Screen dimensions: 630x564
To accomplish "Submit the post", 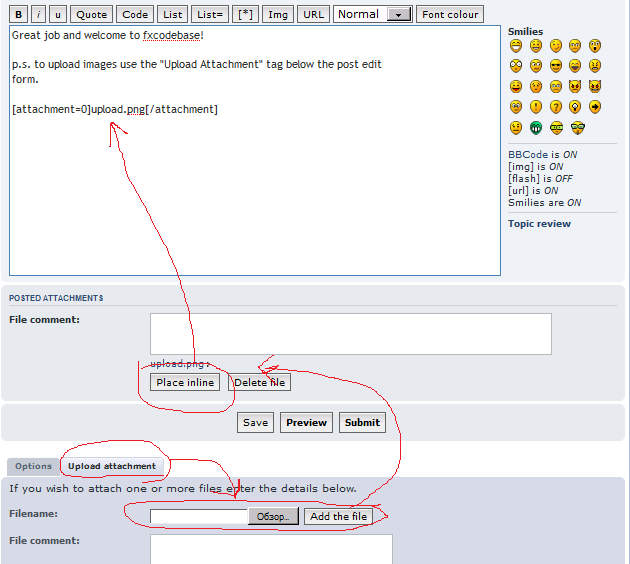I will pos(362,422).
